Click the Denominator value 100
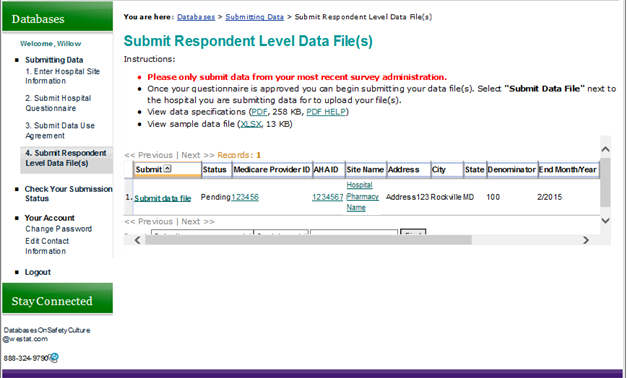Screen dimensions: 628x378 click(x=493, y=197)
